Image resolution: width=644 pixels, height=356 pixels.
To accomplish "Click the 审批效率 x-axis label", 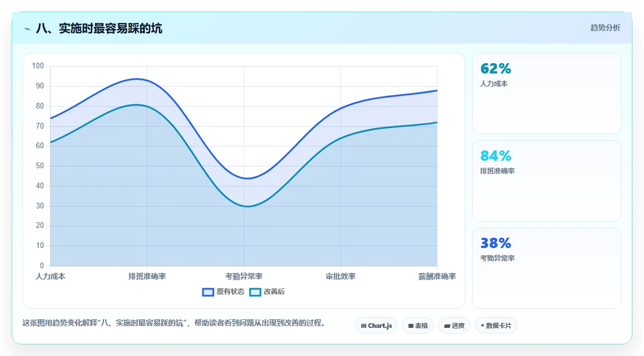I will click(340, 276).
